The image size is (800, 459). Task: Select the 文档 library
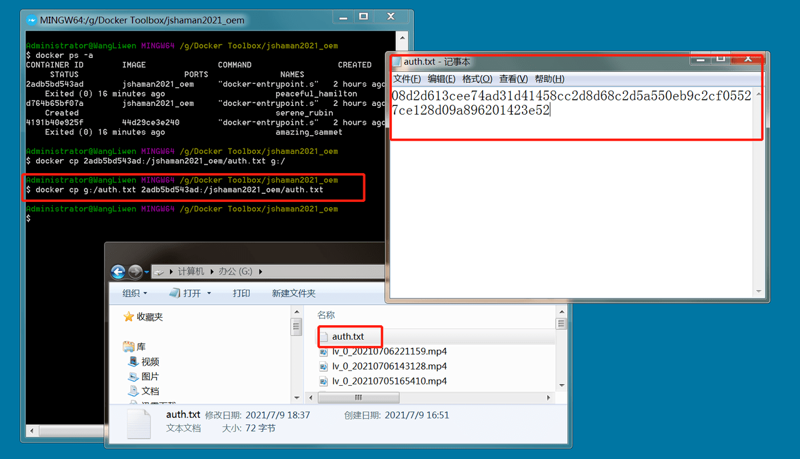(x=150, y=391)
